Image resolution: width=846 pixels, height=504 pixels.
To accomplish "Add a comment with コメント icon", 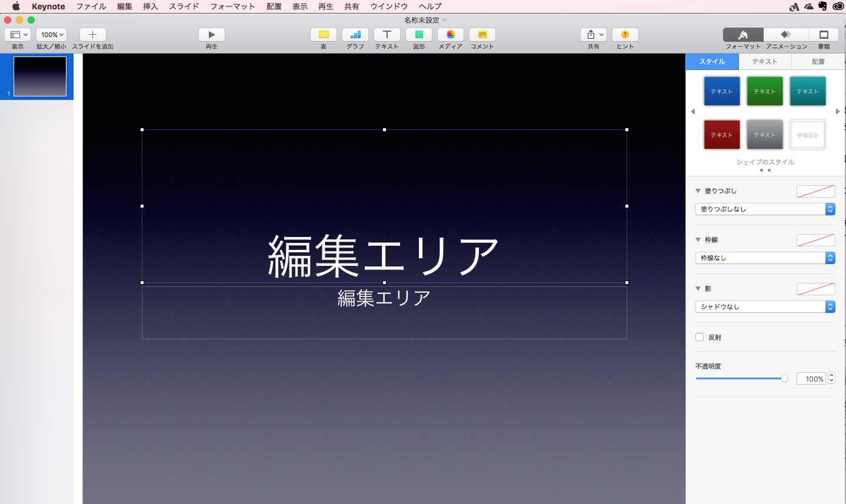I will 482,35.
